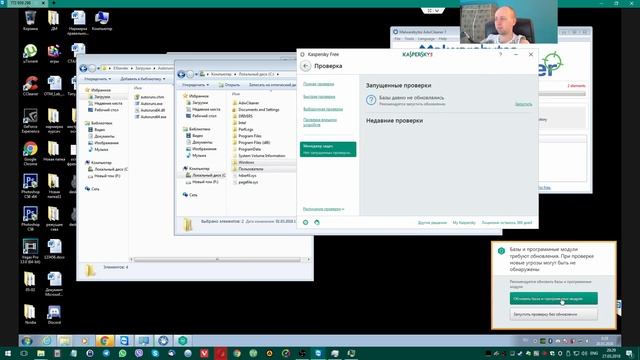Open Telegram from host taskbar
Screen dimensions: 640x360
point(106,353)
